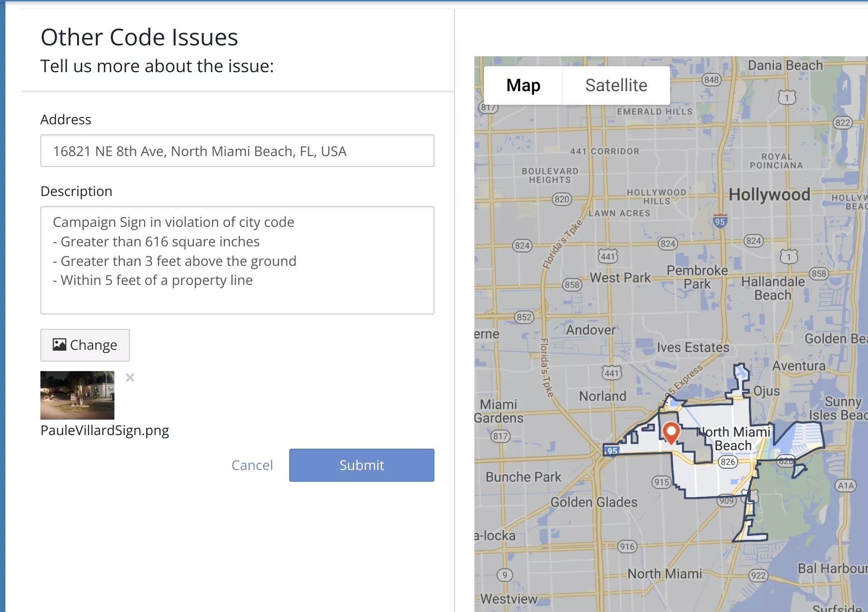This screenshot has height=612, width=868.
Task: Switch to Satellite map view
Action: click(616, 85)
